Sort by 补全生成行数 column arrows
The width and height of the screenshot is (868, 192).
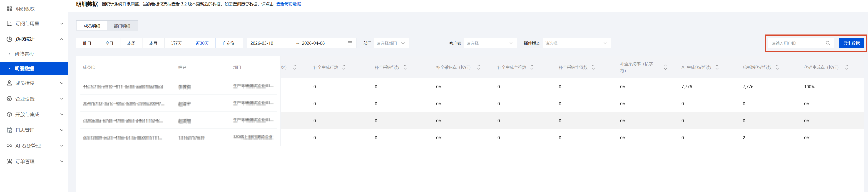344,67
